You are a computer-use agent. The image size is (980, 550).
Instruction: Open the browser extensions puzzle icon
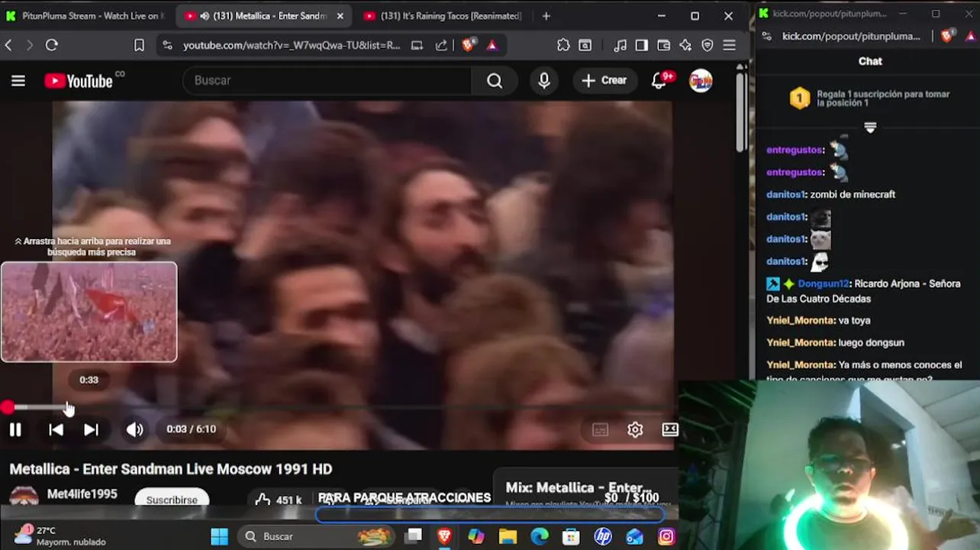point(563,46)
